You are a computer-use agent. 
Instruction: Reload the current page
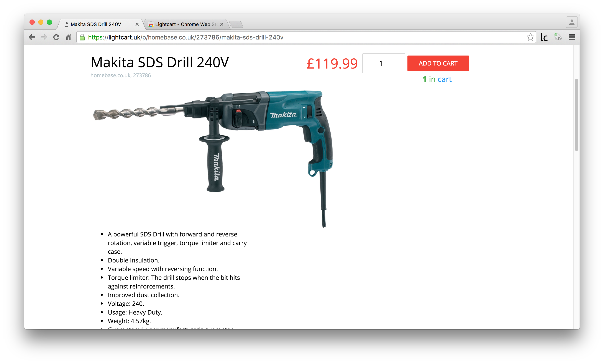[x=56, y=37]
